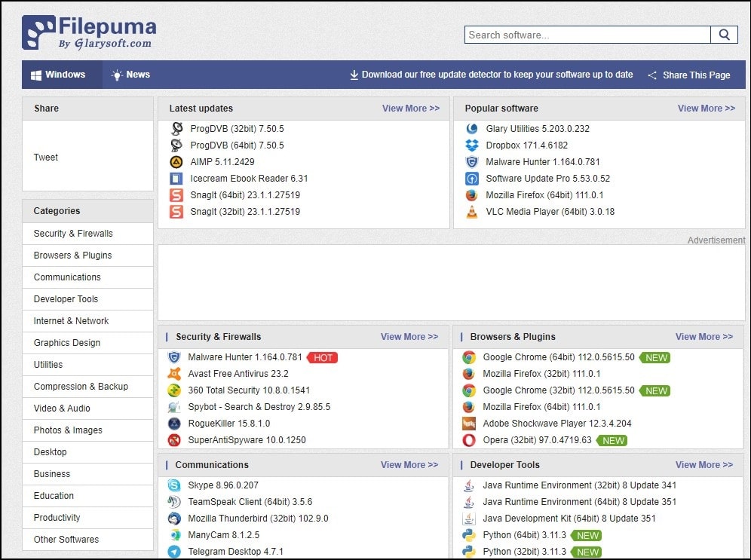Viewport: 751px width, 560px height.
Task: Open the Windows tab in navigation bar
Action: [62, 75]
